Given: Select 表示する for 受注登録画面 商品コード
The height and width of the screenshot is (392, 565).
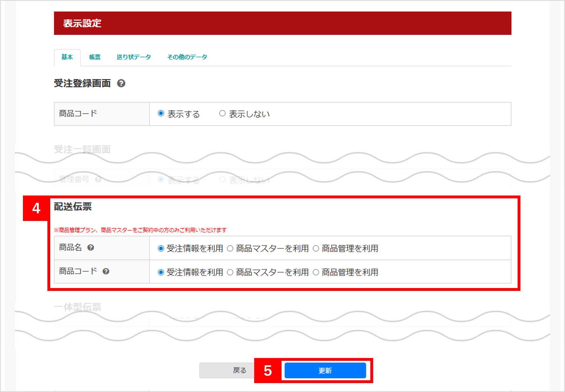Looking at the screenshot, I should coord(161,113).
